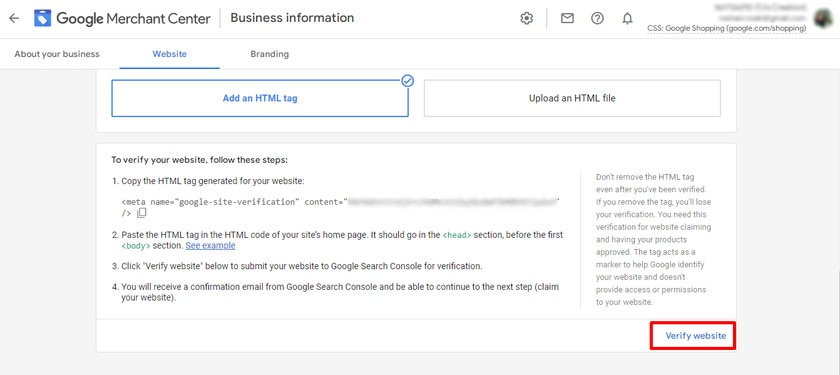Click the back arrow icon
The image size is (840, 375).
click(x=14, y=18)
